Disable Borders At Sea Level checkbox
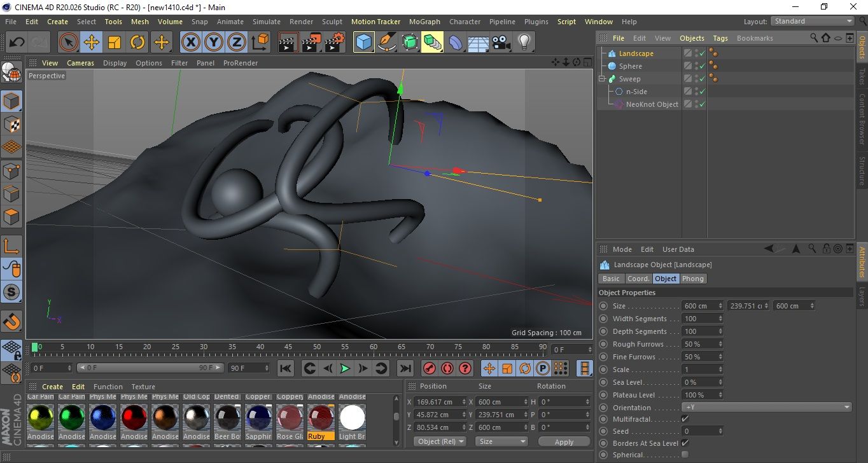 click(685, 443)
